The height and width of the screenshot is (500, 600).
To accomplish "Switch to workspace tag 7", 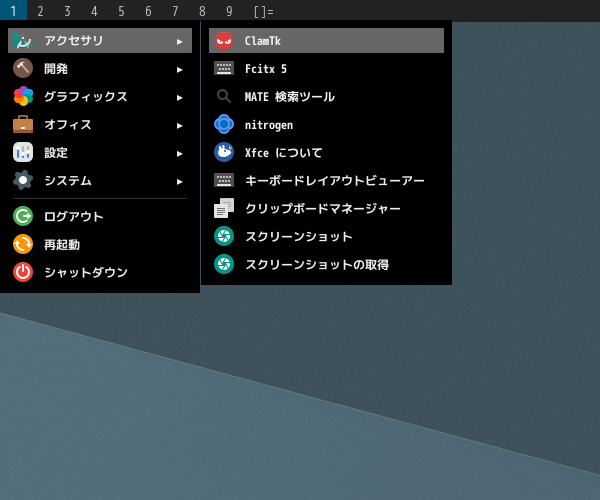I will tap(175, 11).
